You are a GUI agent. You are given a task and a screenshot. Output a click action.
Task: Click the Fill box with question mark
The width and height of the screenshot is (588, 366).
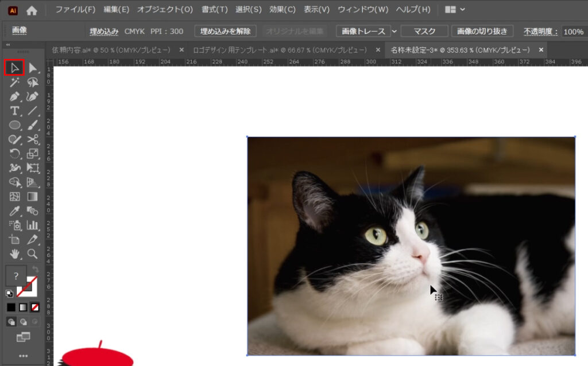16,276
